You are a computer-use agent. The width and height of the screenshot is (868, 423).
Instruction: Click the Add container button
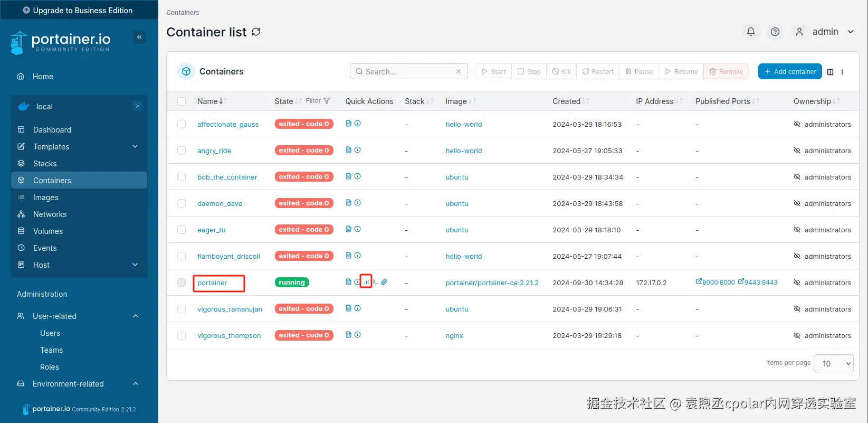coord(790,71)
